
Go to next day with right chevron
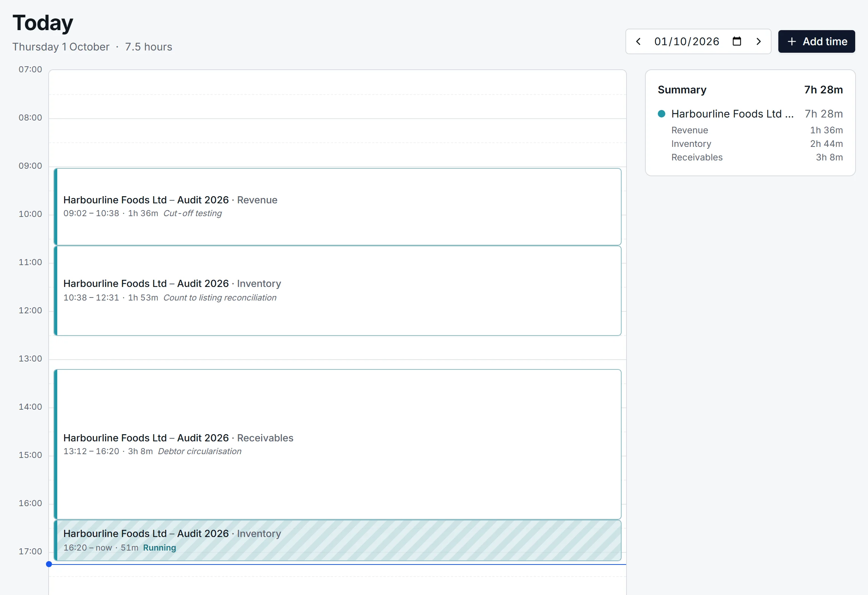pos(759,41)
